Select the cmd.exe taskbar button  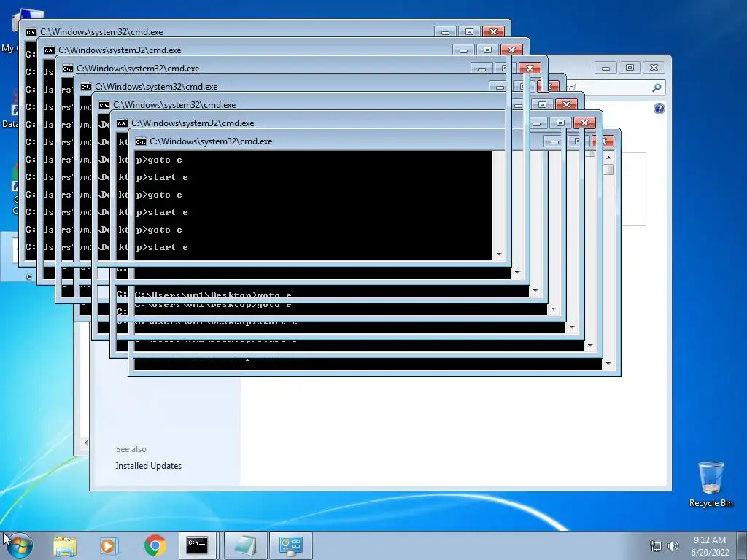(197, 545)
